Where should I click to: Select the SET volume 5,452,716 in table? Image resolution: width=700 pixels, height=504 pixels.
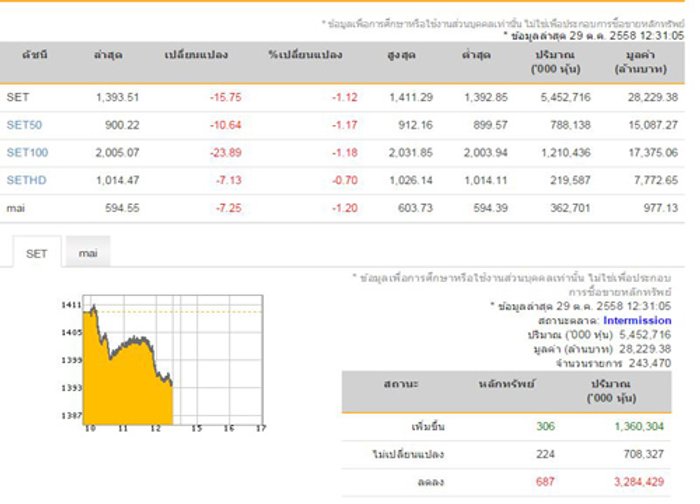pos(565,97)
